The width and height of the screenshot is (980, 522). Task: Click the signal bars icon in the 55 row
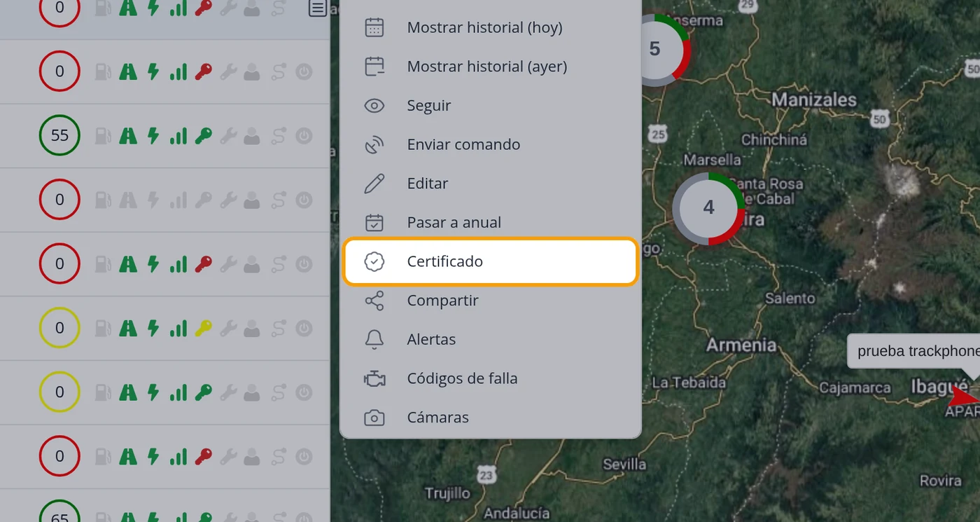tap(178, 135)
